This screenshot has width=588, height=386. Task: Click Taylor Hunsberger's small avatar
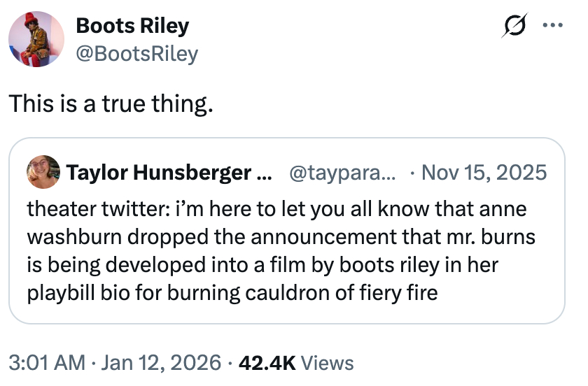point(43,171)
